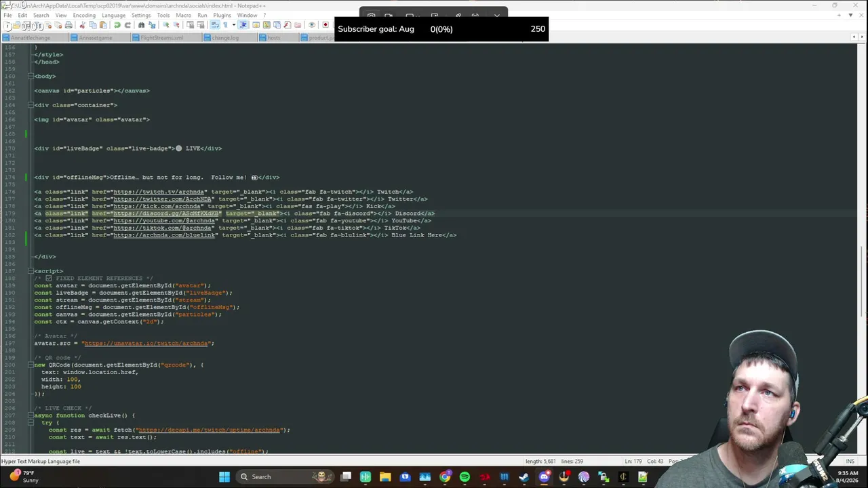868x488 pixels.
Task: Open the Windows Start menu
Action: 224,476
